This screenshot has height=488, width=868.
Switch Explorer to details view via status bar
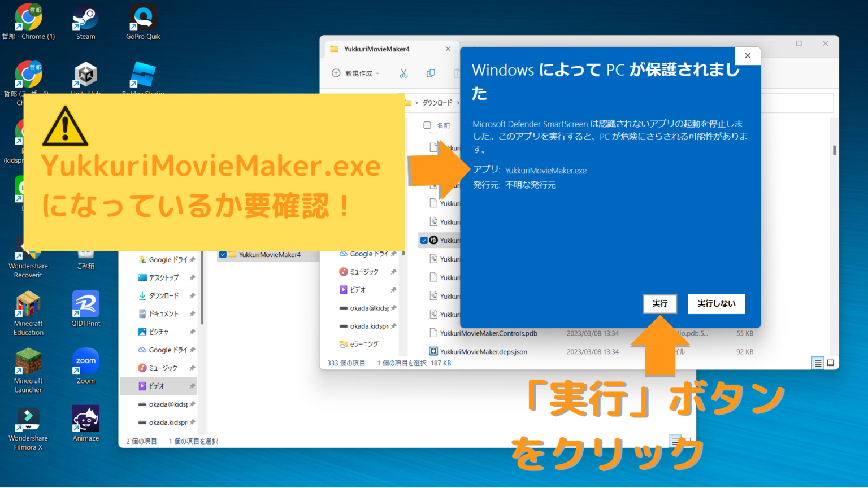pyautogui.click(x=818, y=363)
